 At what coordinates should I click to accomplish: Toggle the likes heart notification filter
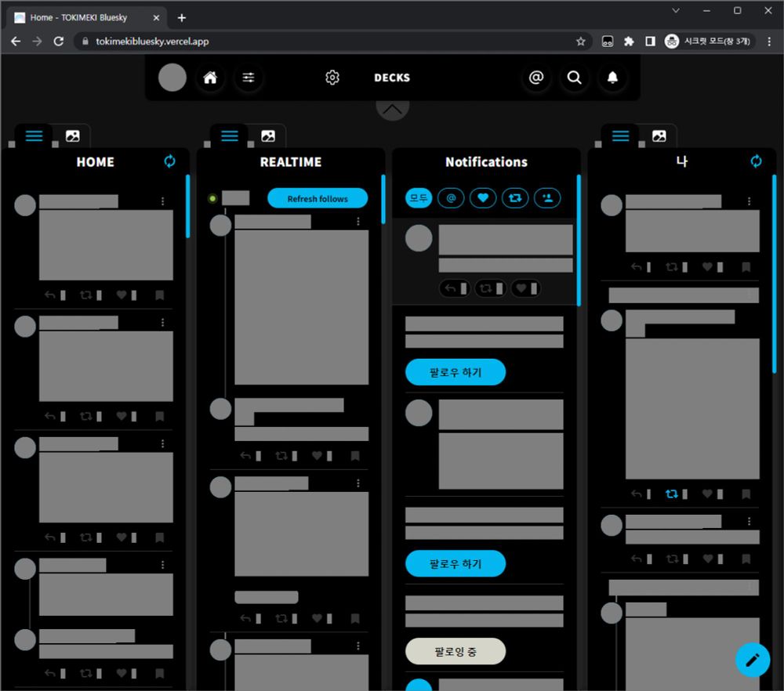482,198
